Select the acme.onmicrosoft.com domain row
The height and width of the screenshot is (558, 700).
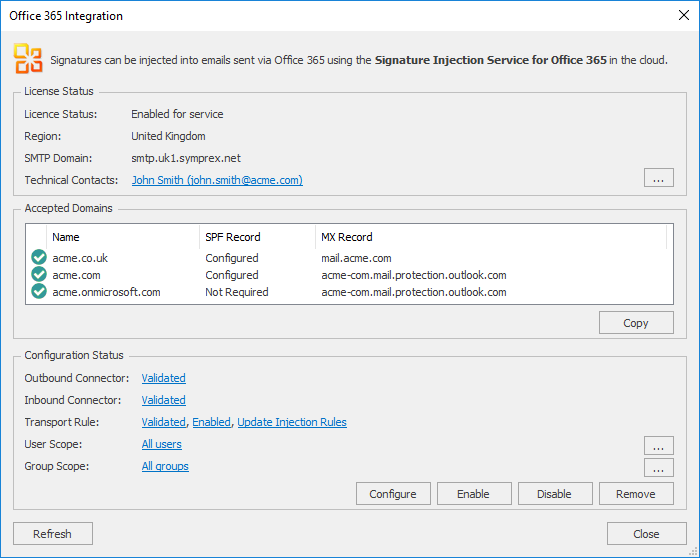pyautogui.click(x=106, y=292)
